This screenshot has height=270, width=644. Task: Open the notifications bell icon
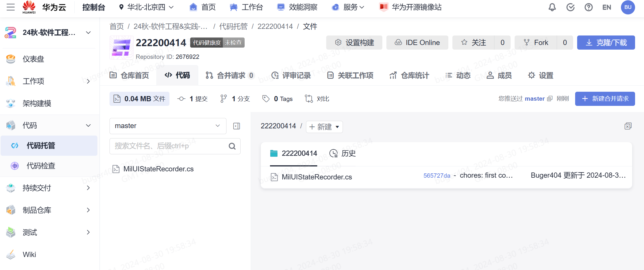click(x=552, y=7)
